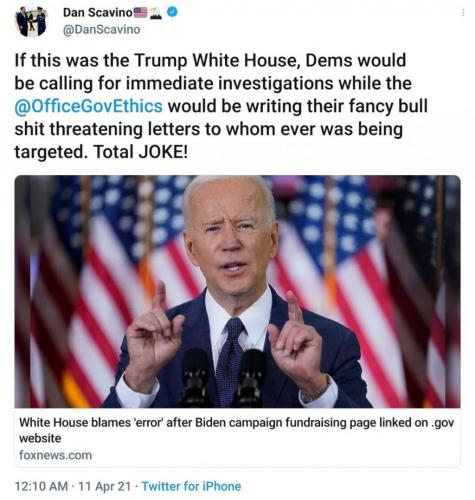The image size is (475, 500).
Task: Click the mountain emoji after the flag
Action: tap(155, 13)
